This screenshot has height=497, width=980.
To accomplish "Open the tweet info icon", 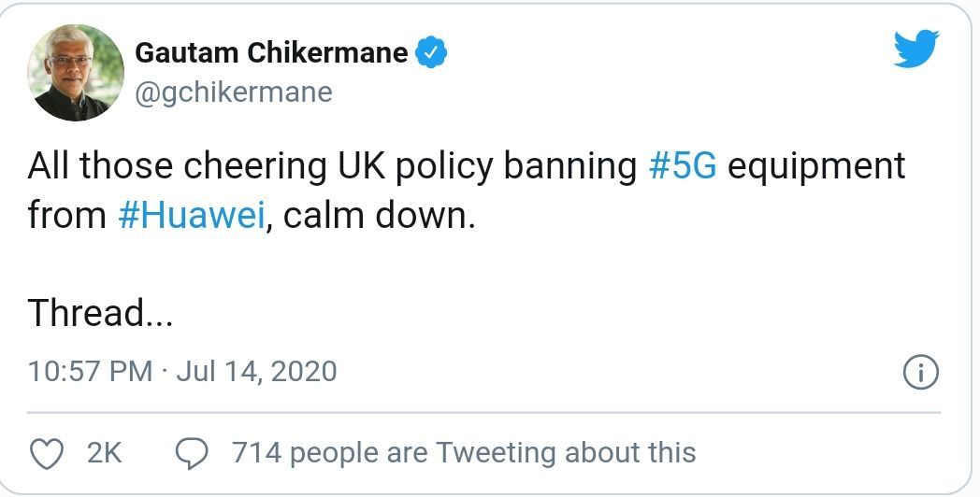I will pyautogui.click(x=921, y=373).
